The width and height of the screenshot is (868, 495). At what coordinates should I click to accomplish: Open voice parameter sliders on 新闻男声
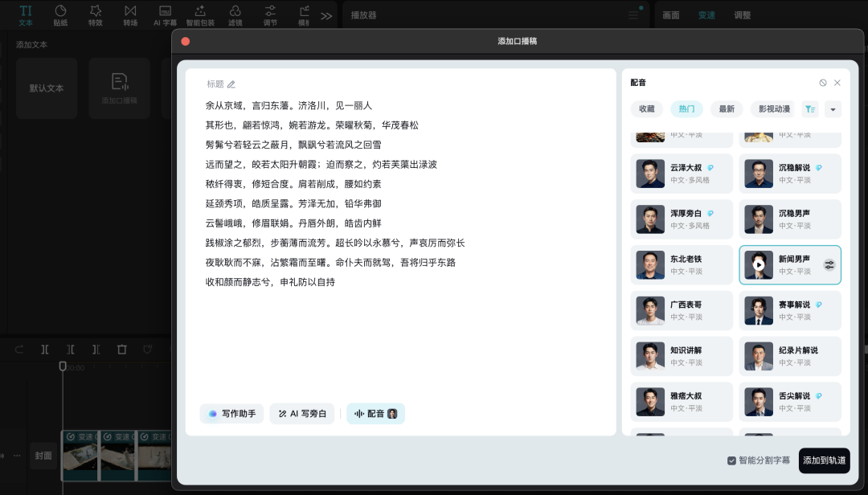tap(828, 265)
